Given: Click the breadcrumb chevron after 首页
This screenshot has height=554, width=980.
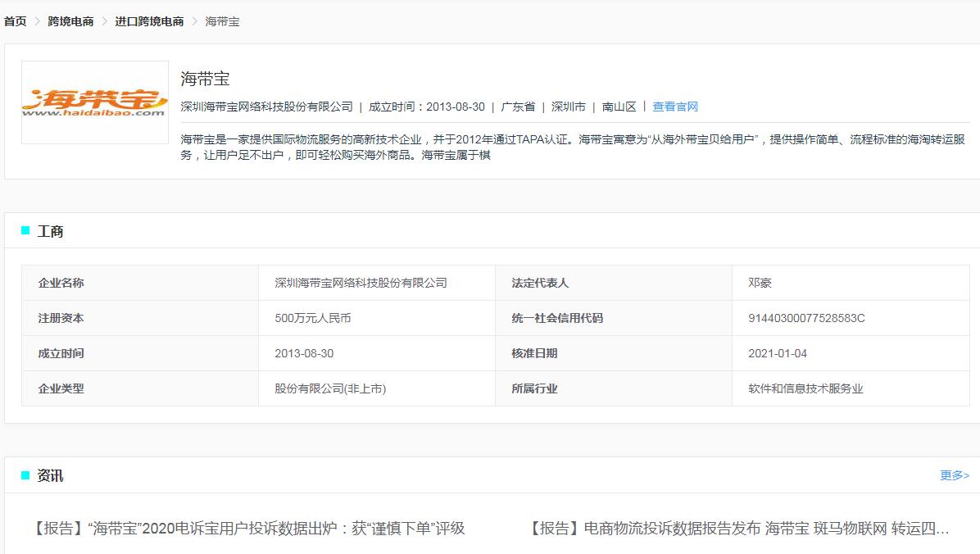Looking at the screenshot, I should tap(36, 22).
